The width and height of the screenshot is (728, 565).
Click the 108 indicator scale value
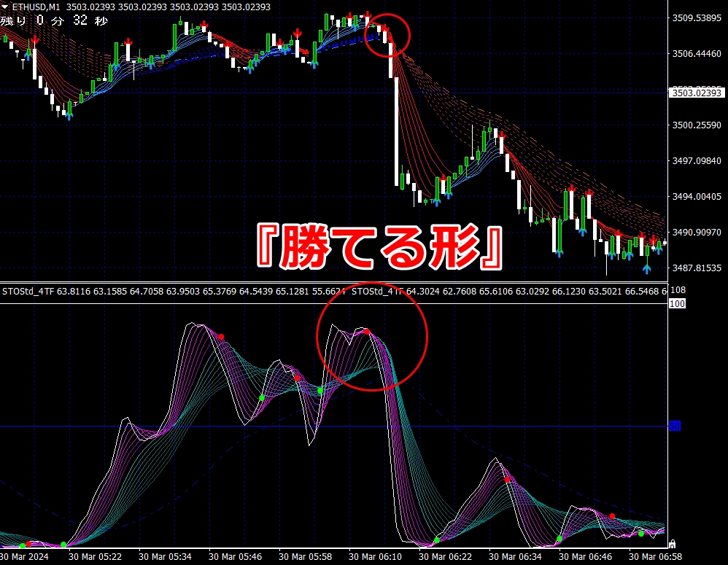pos(678,290)
